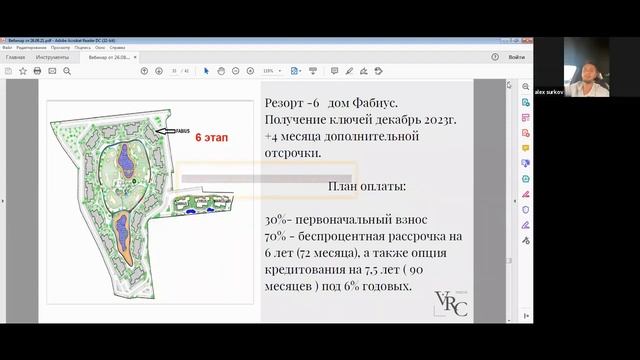Click alex surkov video thumbnail
The width and height of the screenshot is (640, 360).
[587, 67]
